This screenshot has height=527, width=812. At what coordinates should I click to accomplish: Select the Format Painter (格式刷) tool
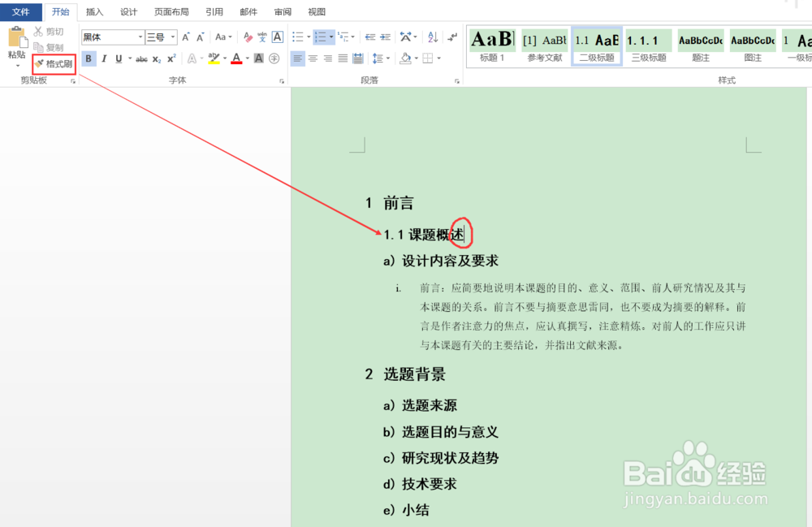[53, 62]
